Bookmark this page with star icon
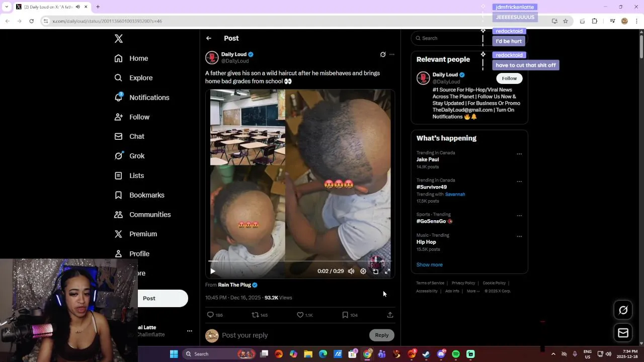The image size is (644, 362). [x=566, y=21]
